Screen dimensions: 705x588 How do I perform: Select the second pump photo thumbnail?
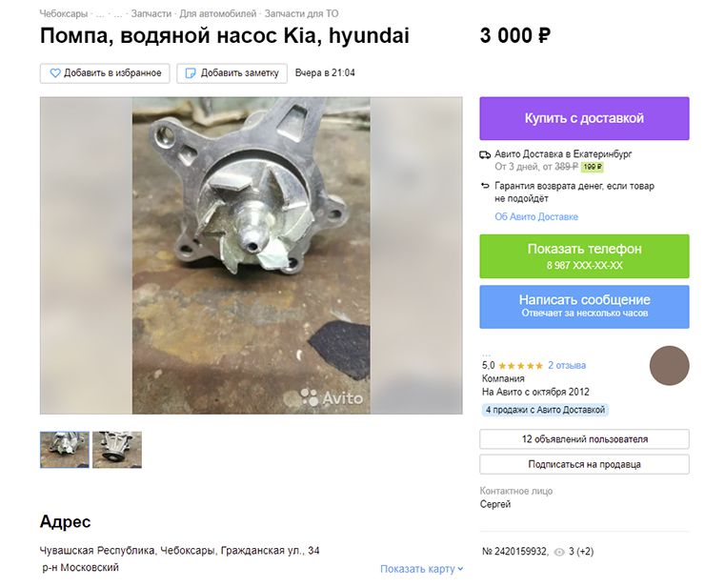tap(117, 450)
